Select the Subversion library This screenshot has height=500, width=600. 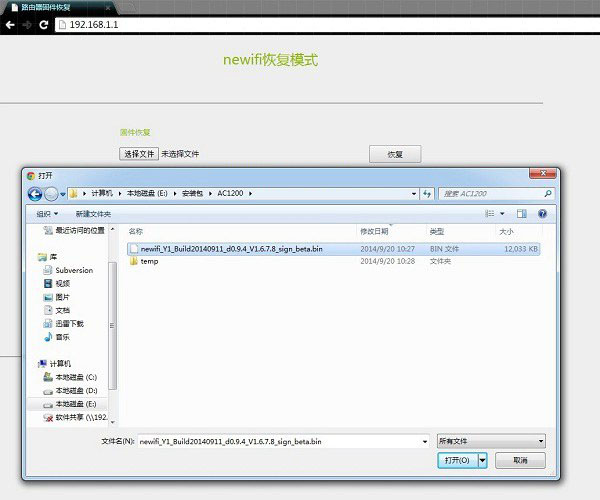pyautogui.click(x=68, y=270)
